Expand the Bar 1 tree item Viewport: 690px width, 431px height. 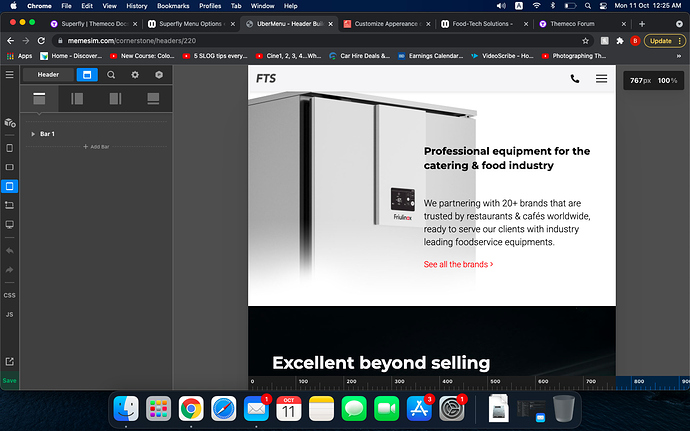[33, 133]
